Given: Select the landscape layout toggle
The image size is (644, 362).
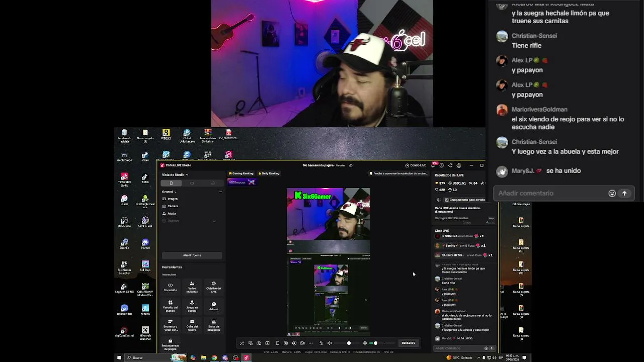Looking at the screenshot, I should (192, 183).
